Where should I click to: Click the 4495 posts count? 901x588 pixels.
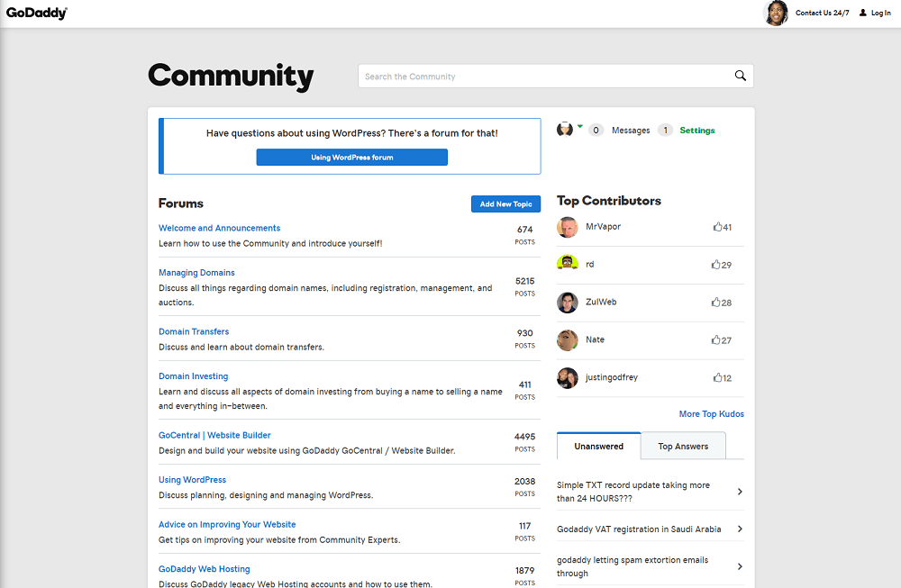(524, 437)
